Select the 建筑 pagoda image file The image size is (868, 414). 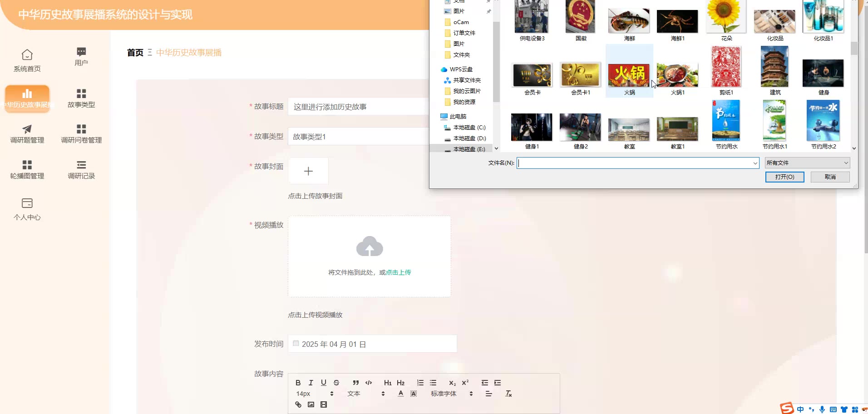click(x=775, y=71)
